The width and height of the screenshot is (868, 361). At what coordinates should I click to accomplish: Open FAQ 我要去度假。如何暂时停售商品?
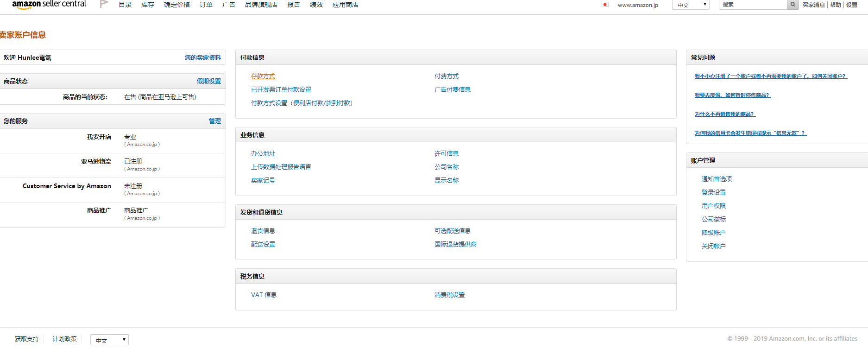[x=733, y=95]
